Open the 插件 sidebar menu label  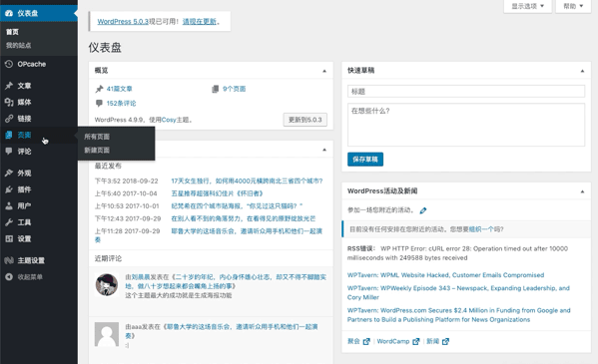click(24, 189)
